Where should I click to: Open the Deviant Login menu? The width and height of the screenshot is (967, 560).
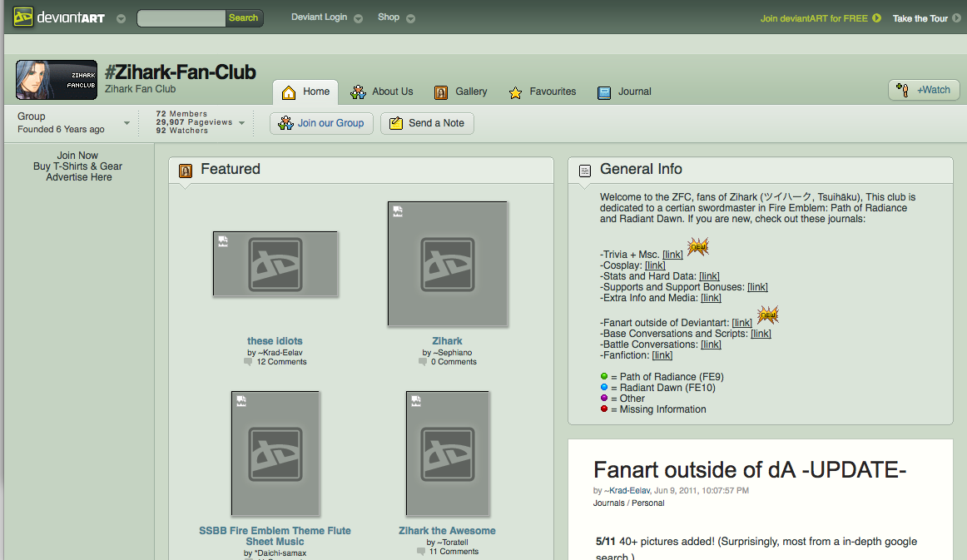[327, 17]
